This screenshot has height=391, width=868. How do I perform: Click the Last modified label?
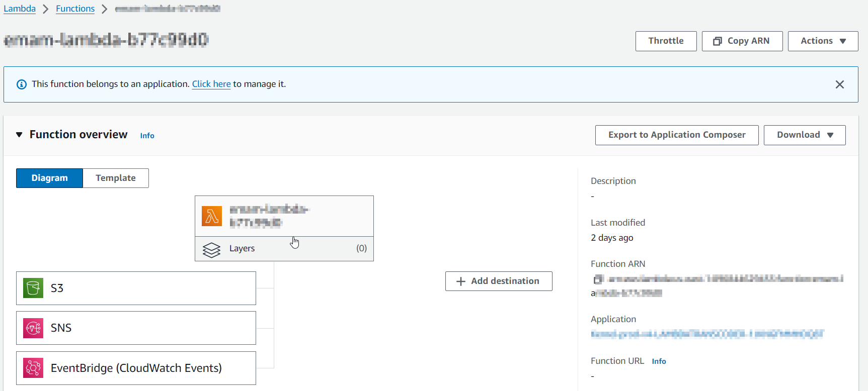[618, 223]
